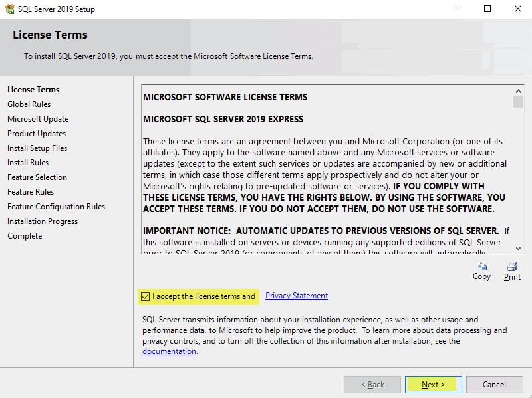
Task: Select Installation Progress step in sidebar
Action: [x=43, y=221]
